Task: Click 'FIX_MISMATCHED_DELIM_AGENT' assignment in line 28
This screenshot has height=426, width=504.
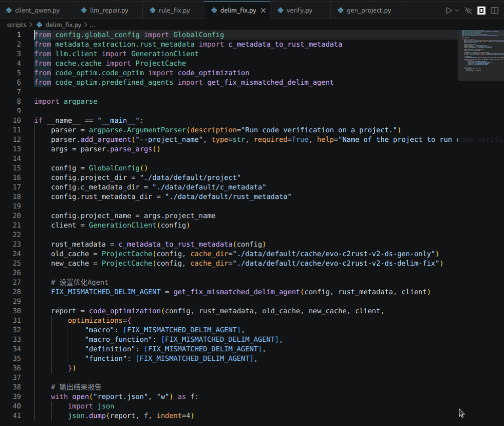Action: point(106,292)
